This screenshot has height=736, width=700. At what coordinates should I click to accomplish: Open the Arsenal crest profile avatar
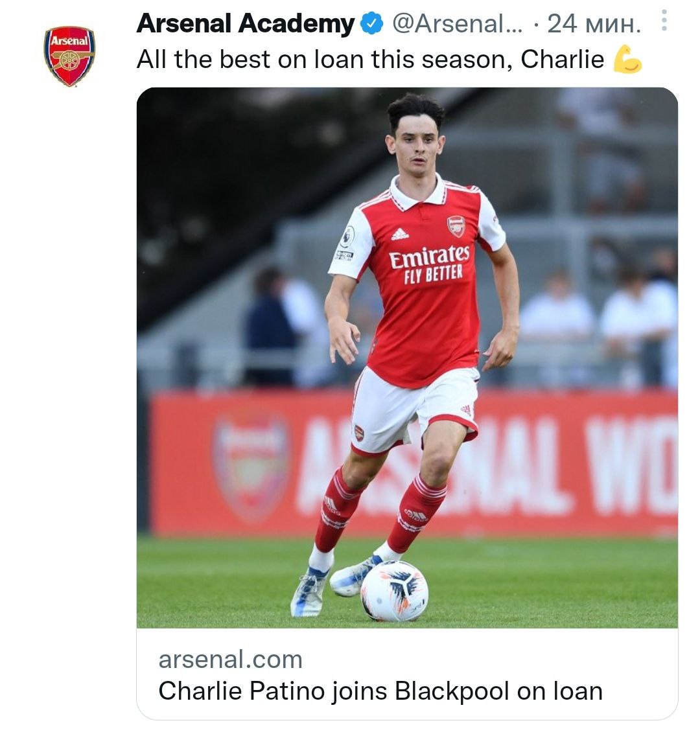point(69,56)
